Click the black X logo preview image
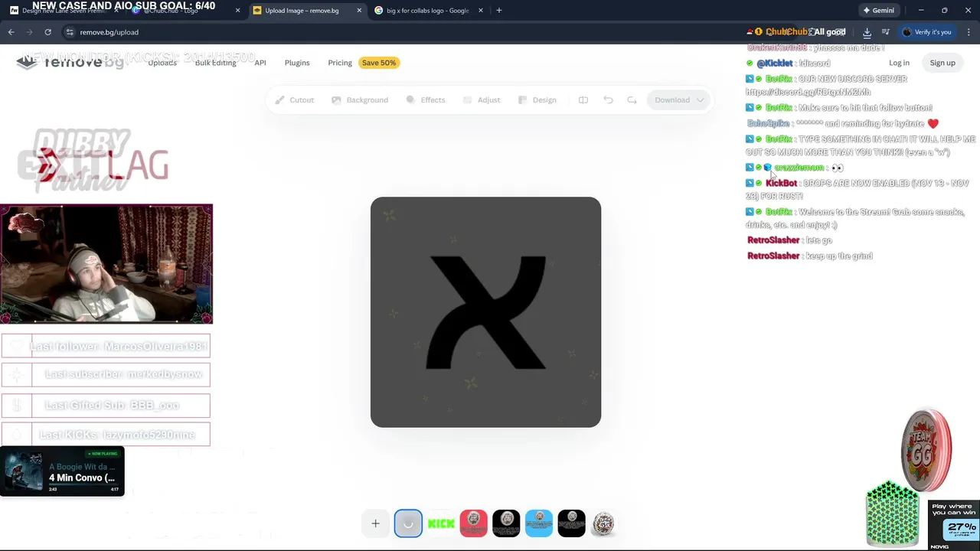This screenshot has height=551, width=980. (x=485, y=312)
